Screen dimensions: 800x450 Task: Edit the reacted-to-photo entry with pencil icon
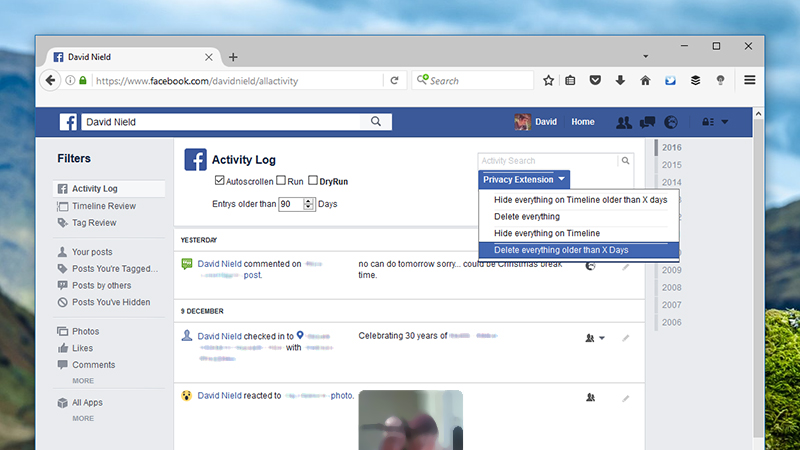point(626,398)
